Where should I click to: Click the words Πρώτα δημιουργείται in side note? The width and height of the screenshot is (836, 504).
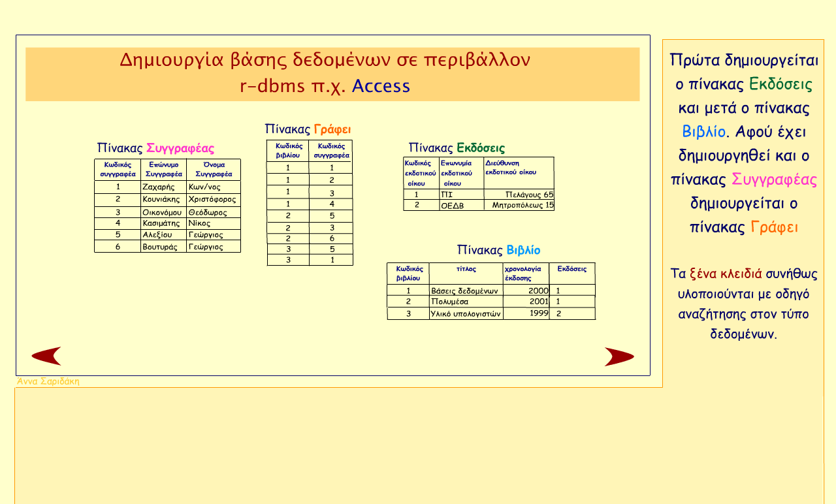coord(744,60)
